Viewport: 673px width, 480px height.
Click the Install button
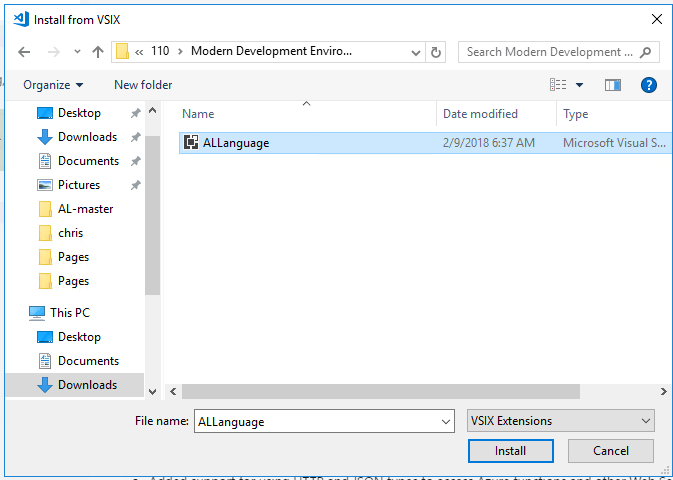pyautogui.click(x=510, y=451)
